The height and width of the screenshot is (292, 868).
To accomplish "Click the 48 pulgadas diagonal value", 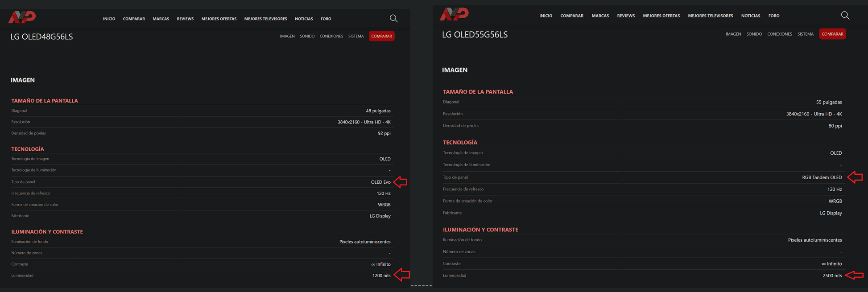I will 378,111.
